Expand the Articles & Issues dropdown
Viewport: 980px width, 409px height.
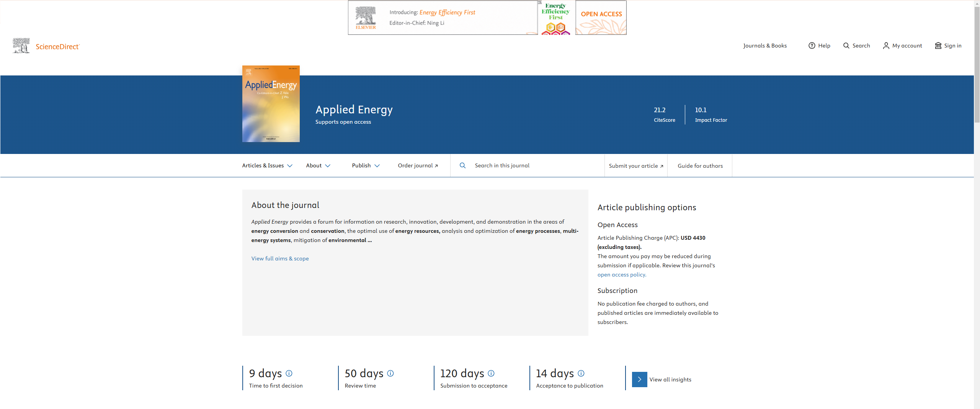coord(267,165)
